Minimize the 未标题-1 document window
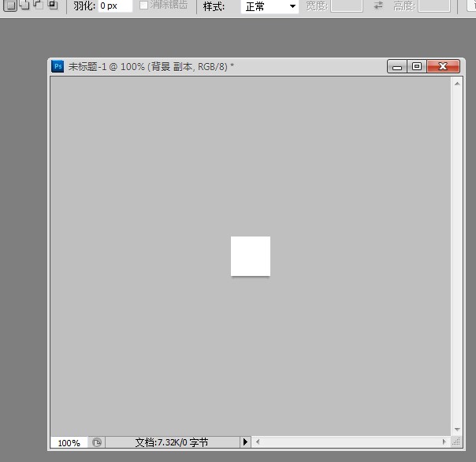The image size is (476, 462). point(397,66)
